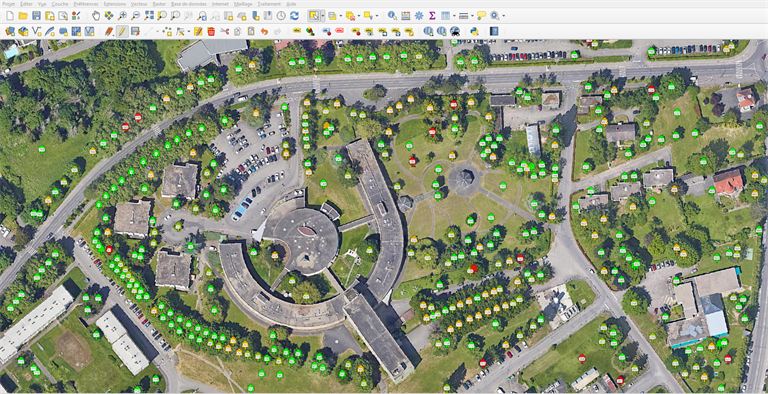Open the Data Source Manager
The image size is (768, 394).
(x=10, y=31)
